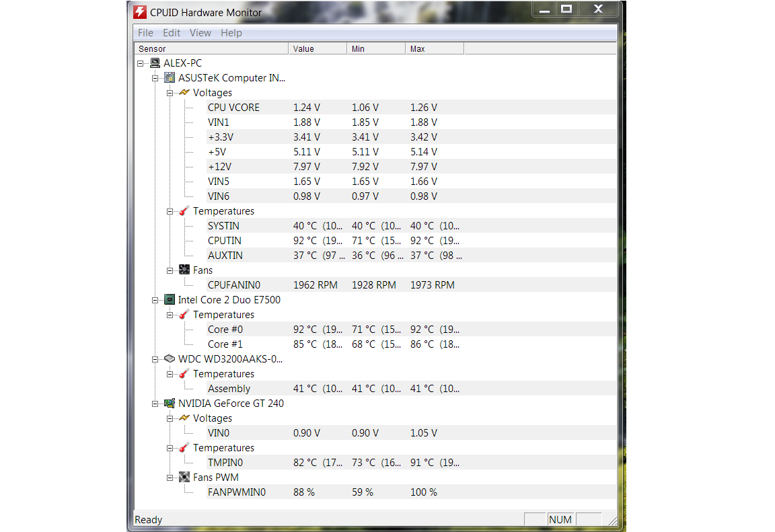
Task: Click the CPUID lightning bolt title icon
Action: click(x=140, y=12)
